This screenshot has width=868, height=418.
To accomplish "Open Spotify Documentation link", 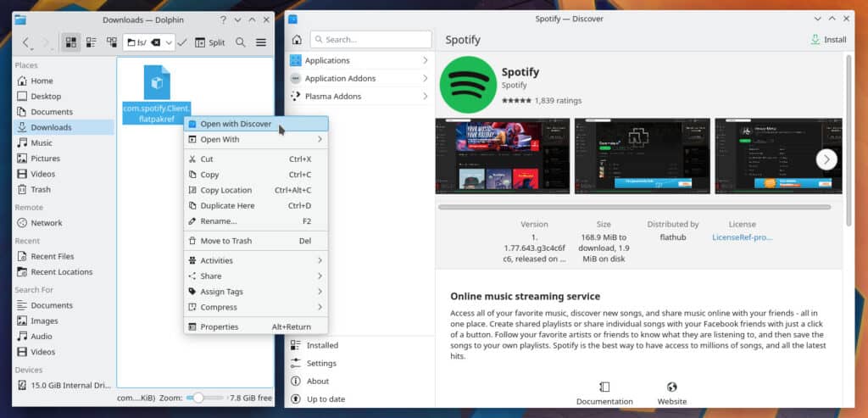I will click(604, 393).
